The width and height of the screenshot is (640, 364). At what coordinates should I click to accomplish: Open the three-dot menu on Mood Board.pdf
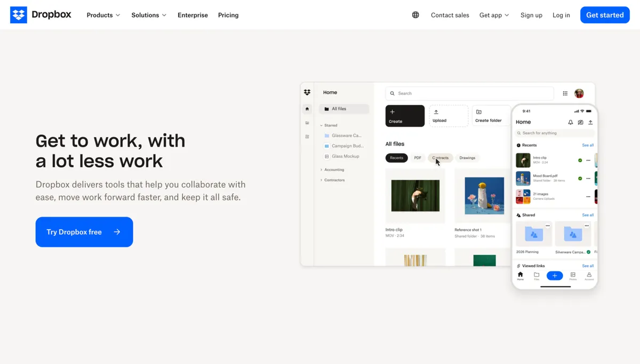click(x=588, y=179)
